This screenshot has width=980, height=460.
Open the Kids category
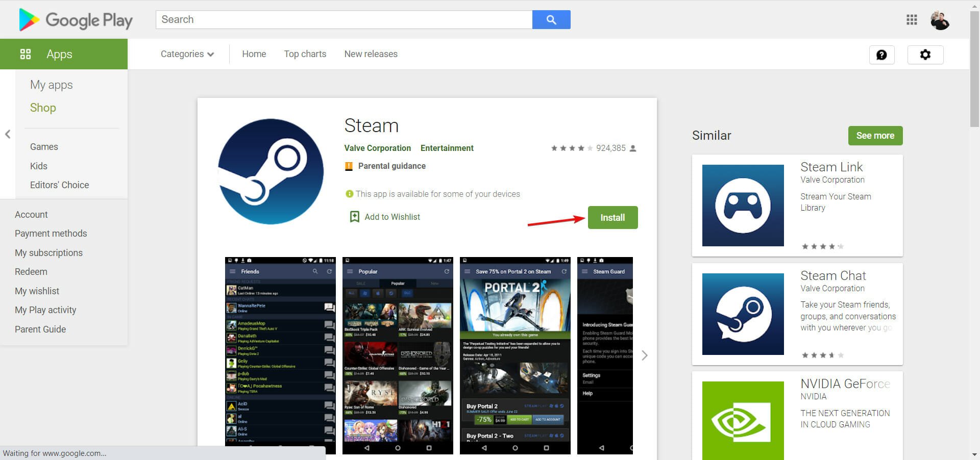[x=39, y=166]
